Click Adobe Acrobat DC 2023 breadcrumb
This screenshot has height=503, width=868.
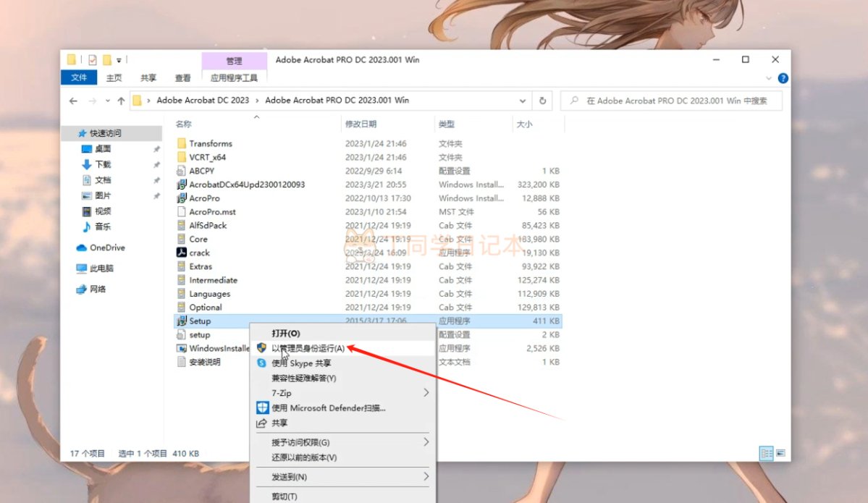(203, 100)
